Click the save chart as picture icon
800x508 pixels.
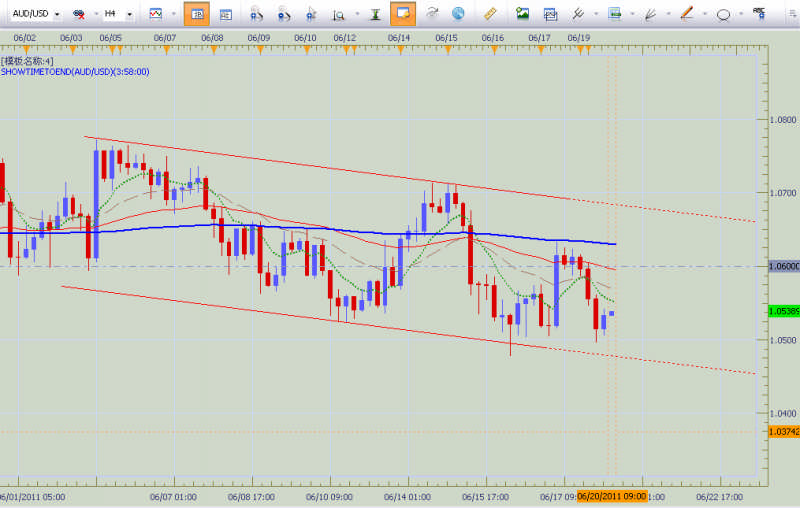point(522,13)
